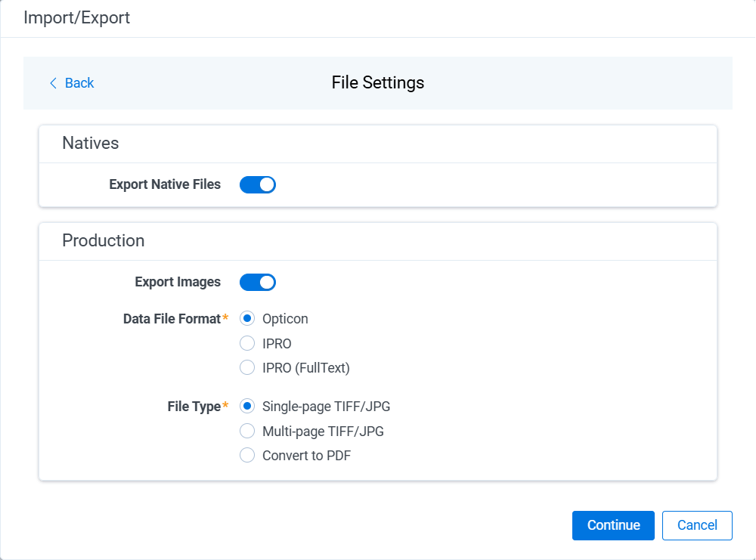The width and height of the screenshot is (756, 560).
Task: Click the File Settings title
Action: (x=377, y=83)
